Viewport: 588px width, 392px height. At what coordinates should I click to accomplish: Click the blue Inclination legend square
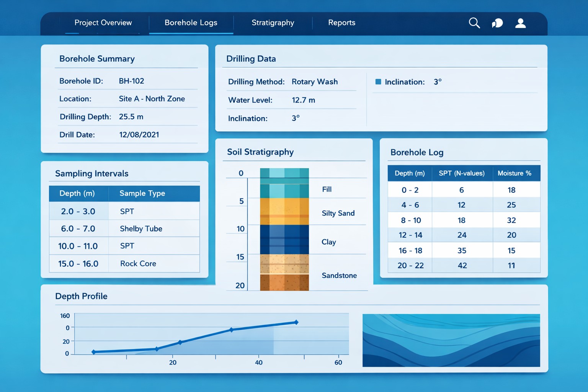pos(378,82)
